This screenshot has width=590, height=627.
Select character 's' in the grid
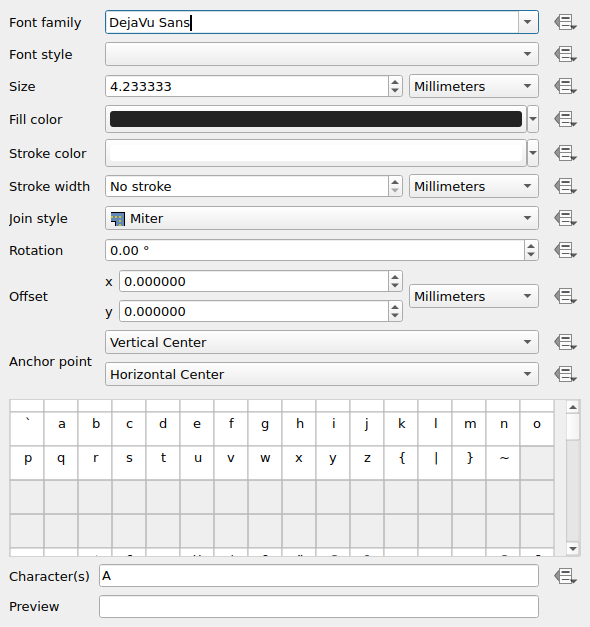coord(129,462)
